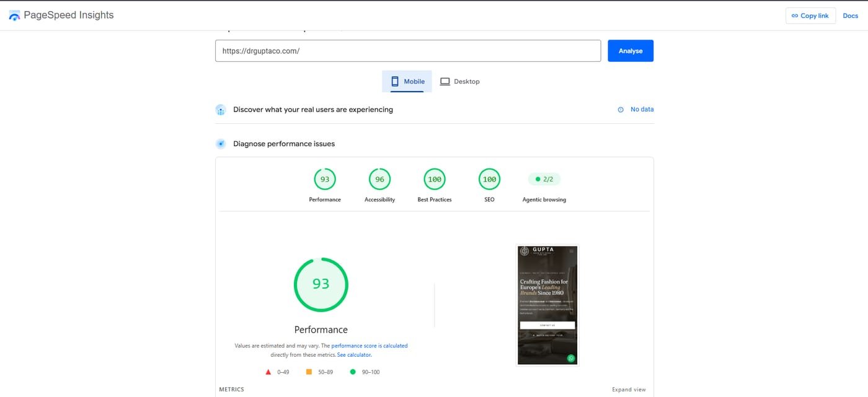Select the Agentic browsing 2/2 badge
Screen dimensions: 868x397
click(544, 180)
